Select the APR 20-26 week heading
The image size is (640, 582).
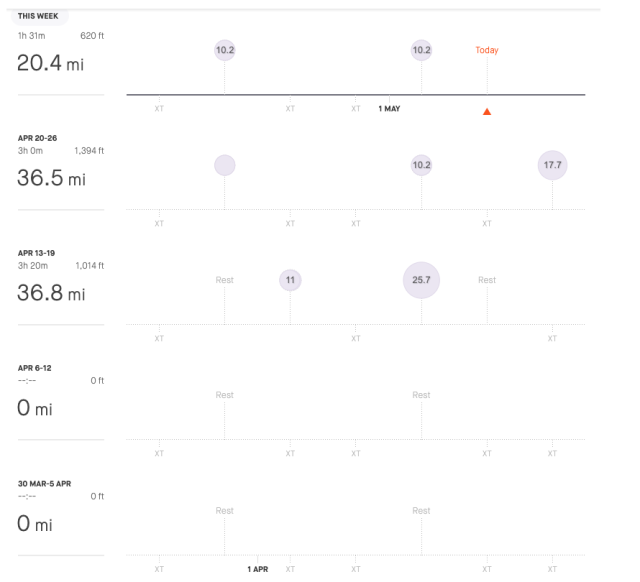(x=37, y=138)
